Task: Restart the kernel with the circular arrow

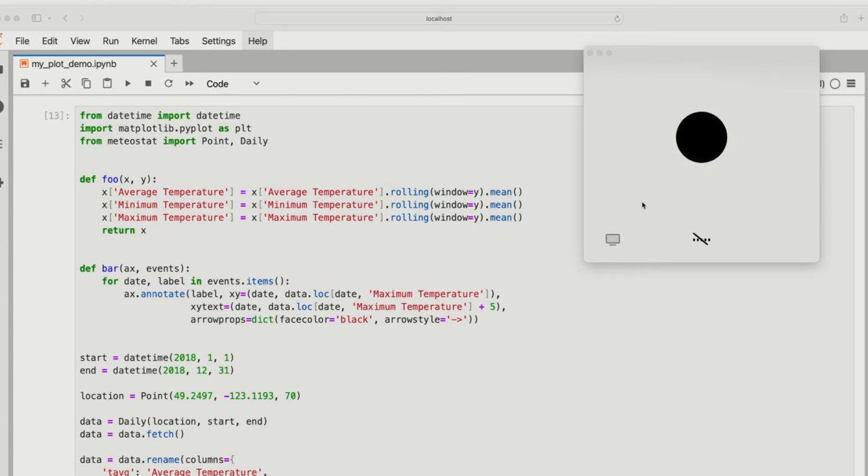Action: click(x=168, y=83)
